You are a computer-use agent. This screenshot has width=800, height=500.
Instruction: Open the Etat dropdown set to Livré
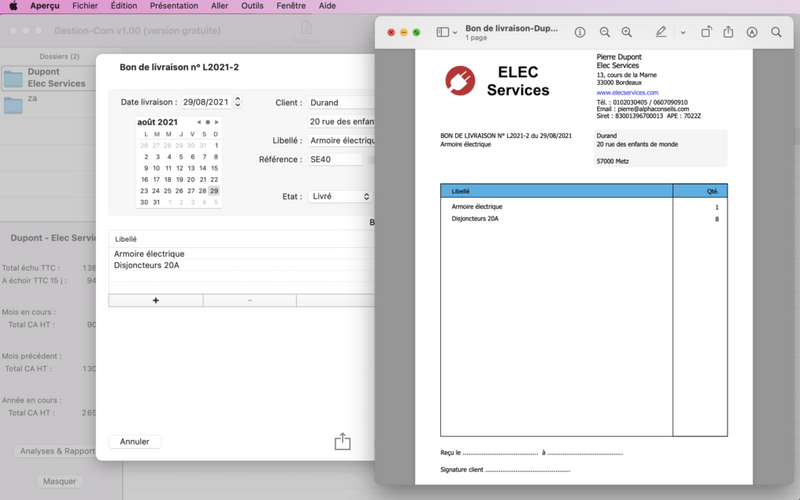340,196
